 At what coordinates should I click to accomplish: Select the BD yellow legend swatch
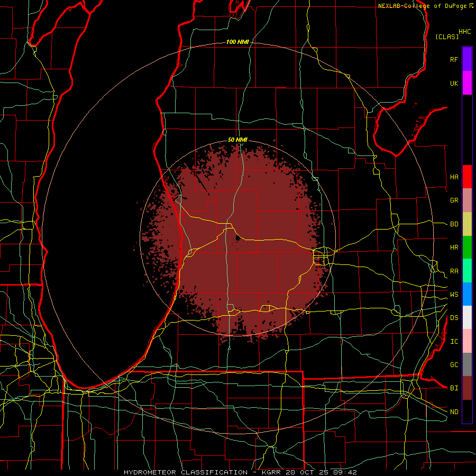coord(467,224)
